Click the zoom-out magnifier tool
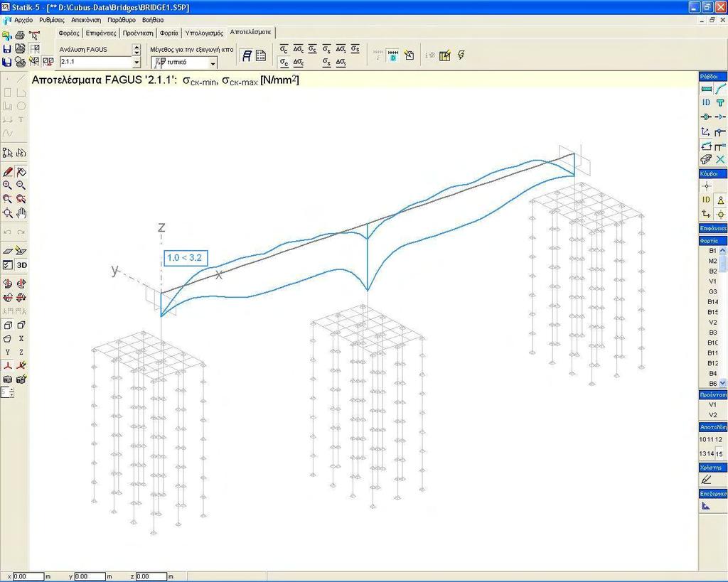728x582 pixels. pyautogui.click(x=21, y=185)
